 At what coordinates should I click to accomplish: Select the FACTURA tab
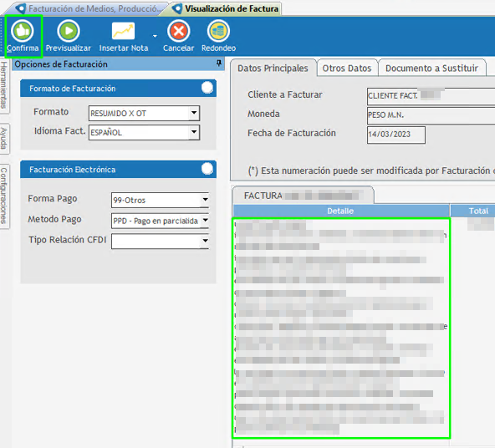[304, 196]
